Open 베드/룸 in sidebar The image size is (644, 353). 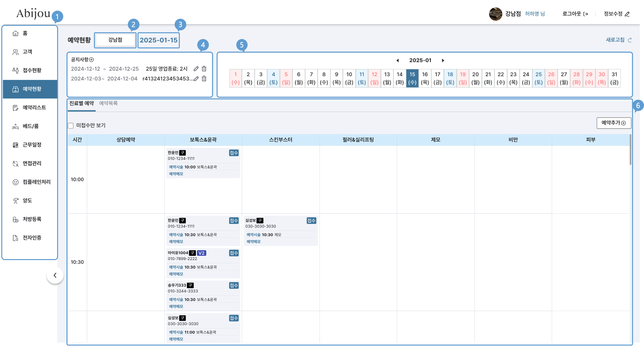pos(30,126)
